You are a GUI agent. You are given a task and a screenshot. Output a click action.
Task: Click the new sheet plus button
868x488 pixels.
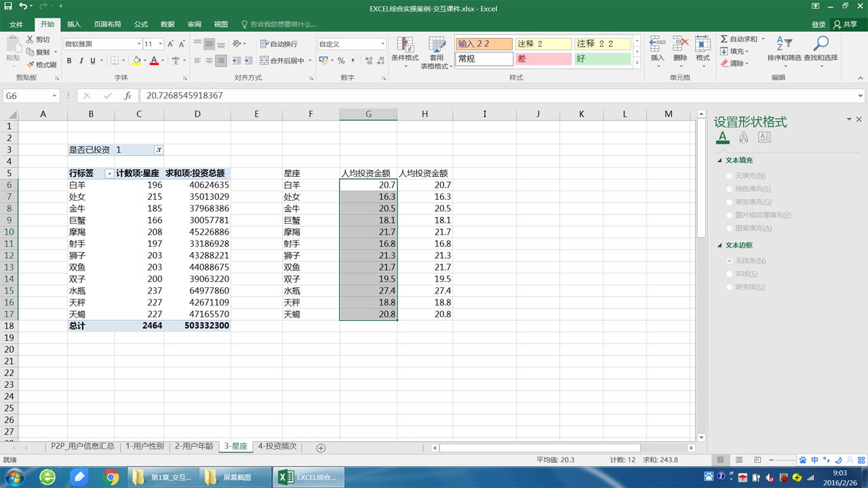tap(321, 448)
